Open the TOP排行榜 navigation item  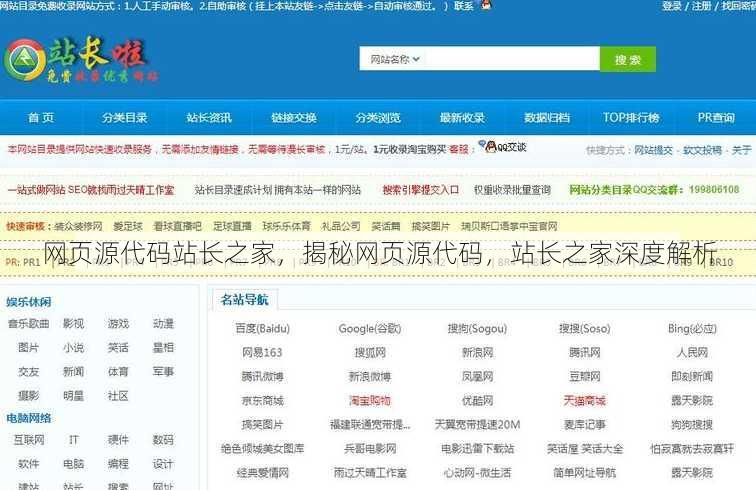click(631, 118)
